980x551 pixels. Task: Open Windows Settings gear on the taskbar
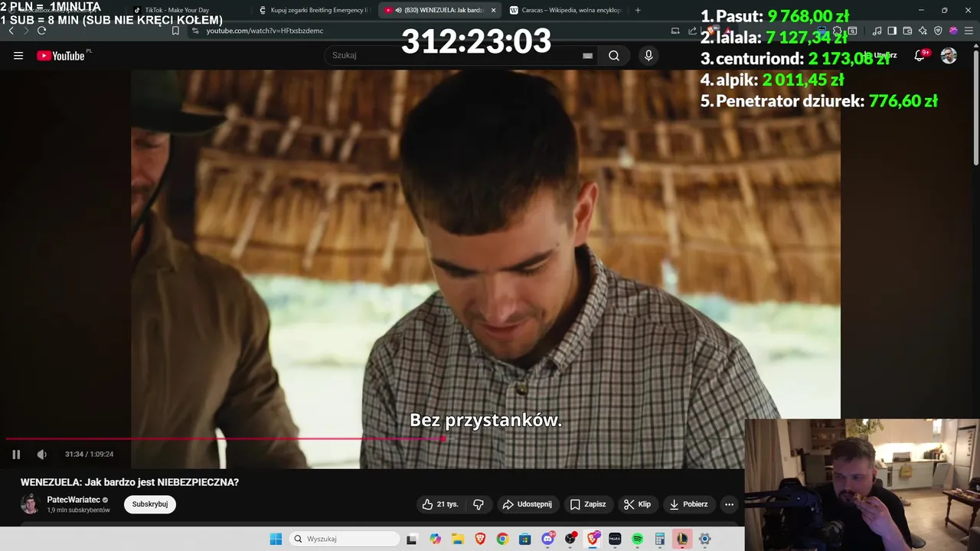pyautogui.click(x=705, y=539)
